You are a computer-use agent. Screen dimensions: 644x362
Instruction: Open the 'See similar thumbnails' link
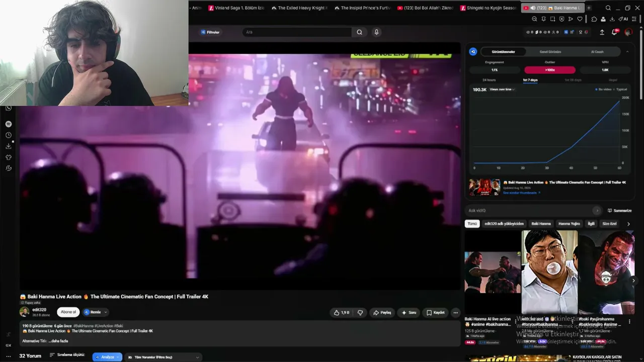522,193
